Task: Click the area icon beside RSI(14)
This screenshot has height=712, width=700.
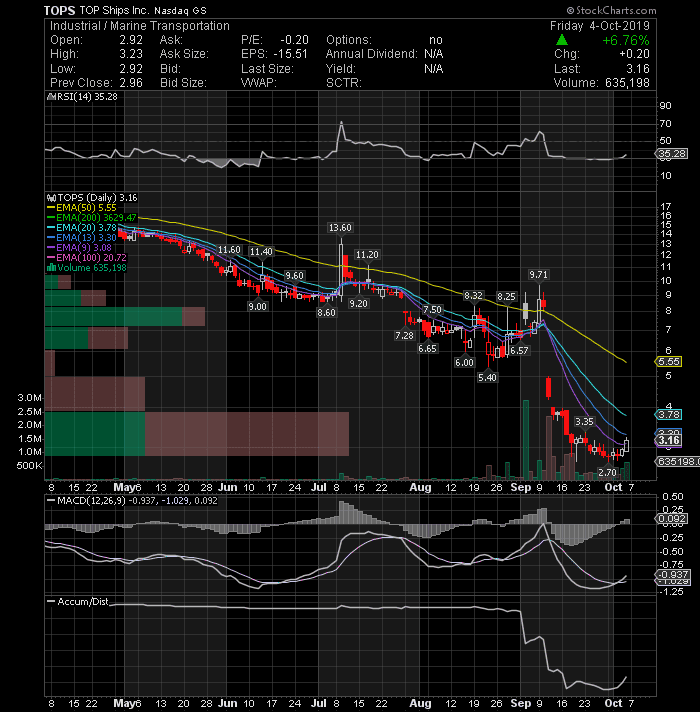Action: click(x=51, y=97)
